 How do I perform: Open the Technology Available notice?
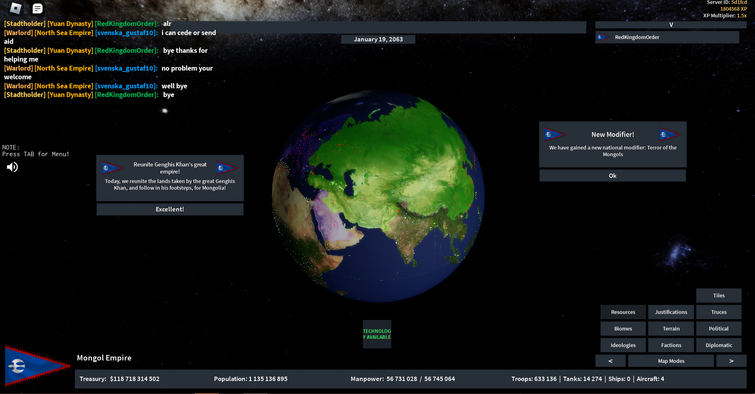coord(377,334)
